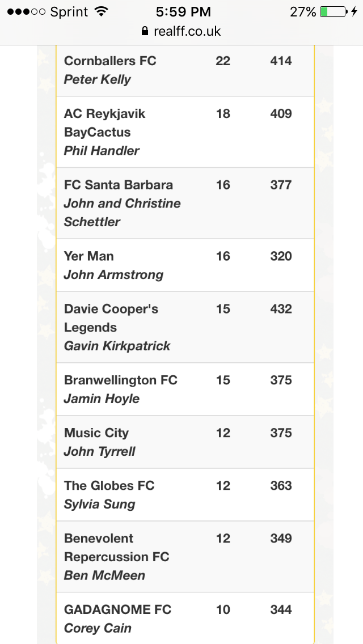Select Branwellington FC entry
The image size is (363, 644).
121,380
